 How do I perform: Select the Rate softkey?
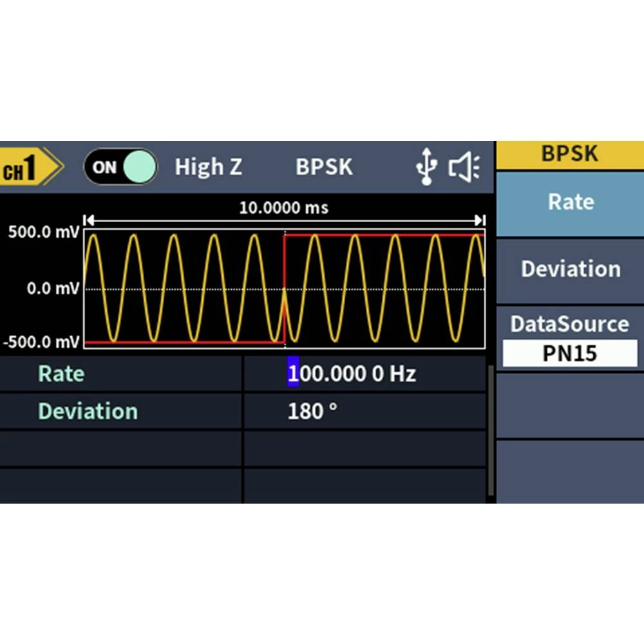coord(570,203)
